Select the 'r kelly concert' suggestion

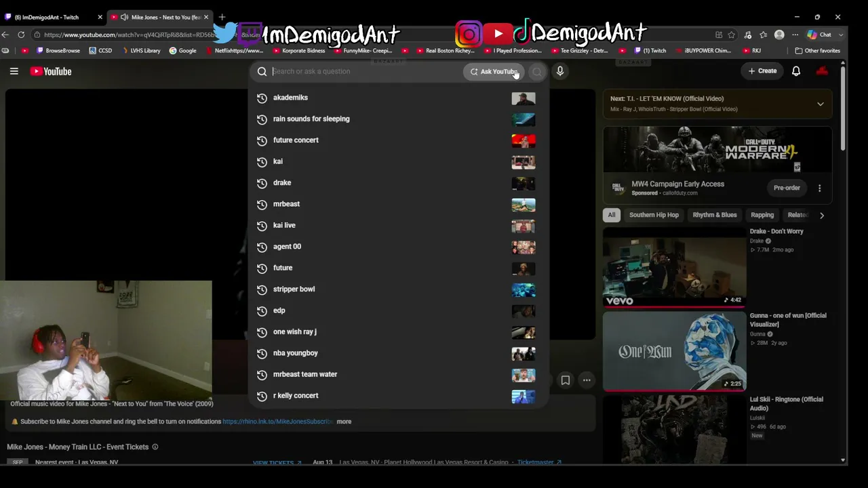pos(398,396)
